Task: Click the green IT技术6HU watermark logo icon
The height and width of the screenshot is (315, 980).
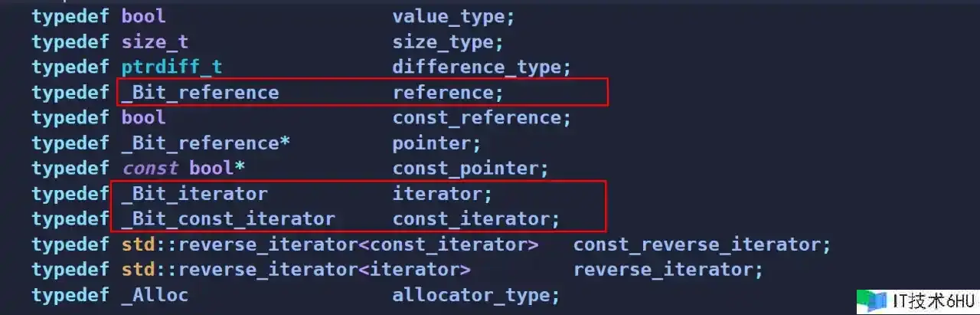Action: coord(869,301)
